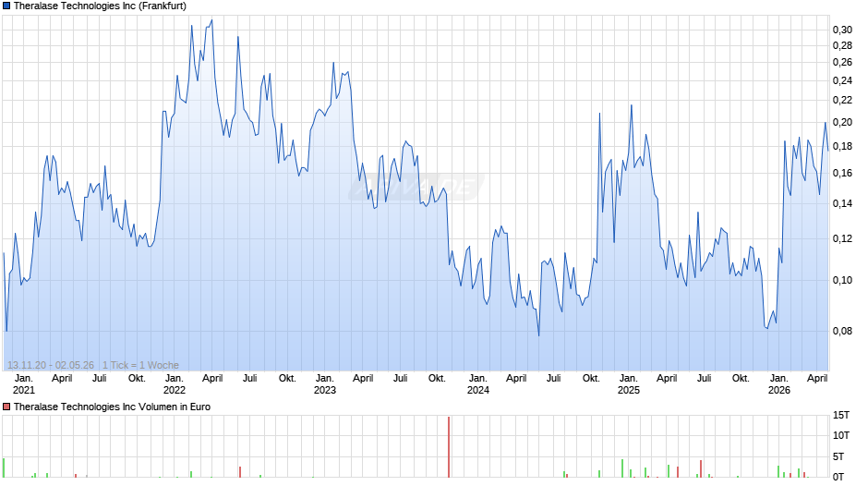Click the date range text 13.11.20 - 02.05.26
Viewport: 868px width, 486px height.
point(51,365)
